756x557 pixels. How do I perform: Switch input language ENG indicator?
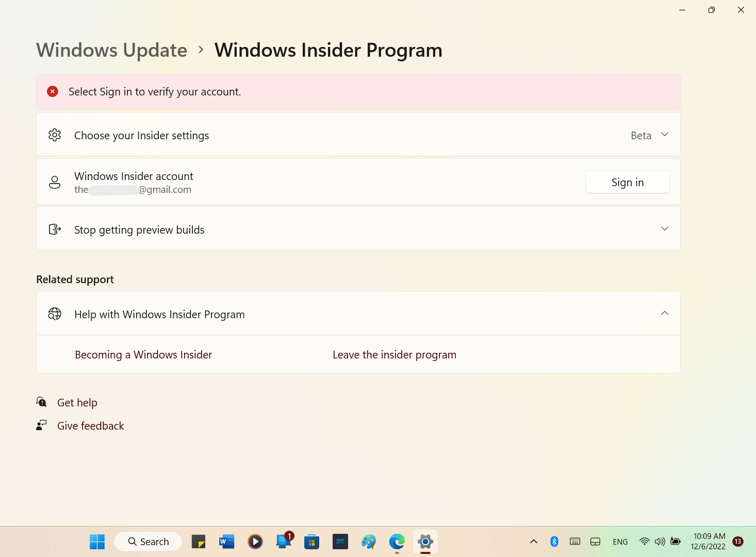click(620, 542)
